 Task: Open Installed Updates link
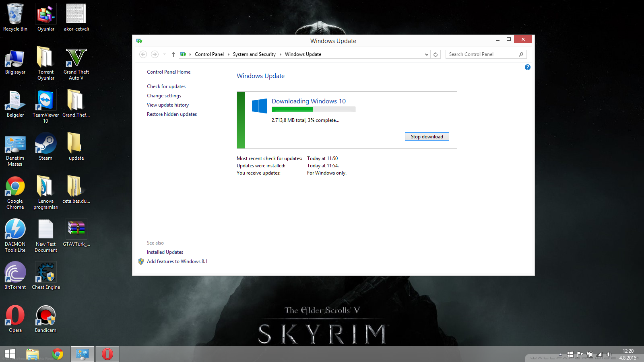click(x=165, y=252)
